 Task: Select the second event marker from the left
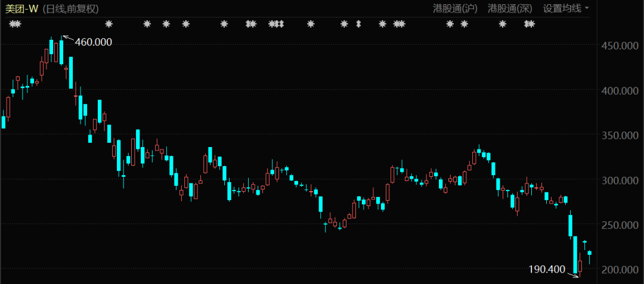point(109,24)
